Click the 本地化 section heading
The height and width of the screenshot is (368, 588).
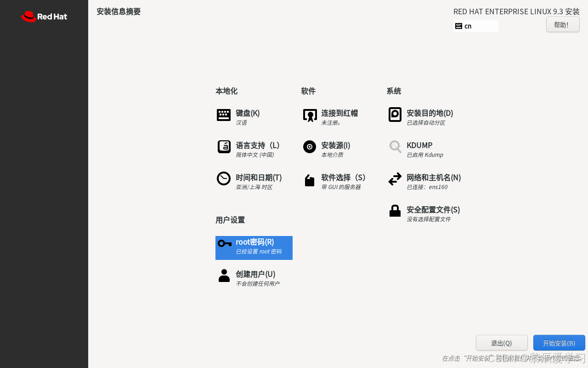click(x=226, y=91)
